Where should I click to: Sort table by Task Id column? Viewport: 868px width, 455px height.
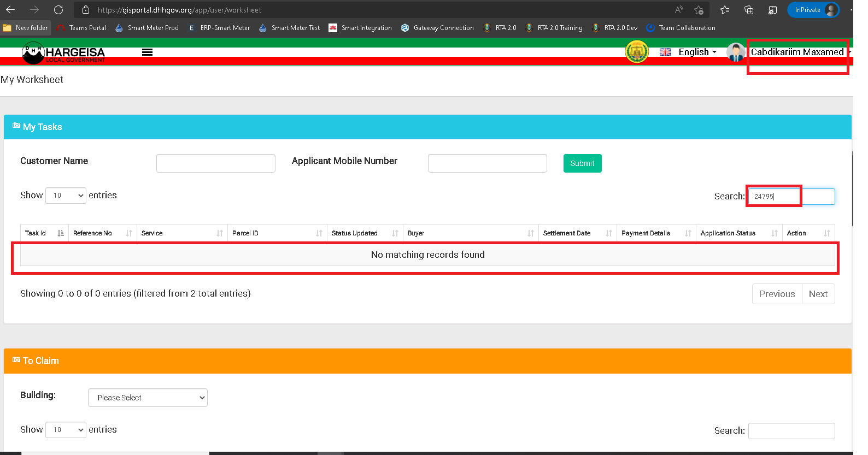click(x=44, y=233)
